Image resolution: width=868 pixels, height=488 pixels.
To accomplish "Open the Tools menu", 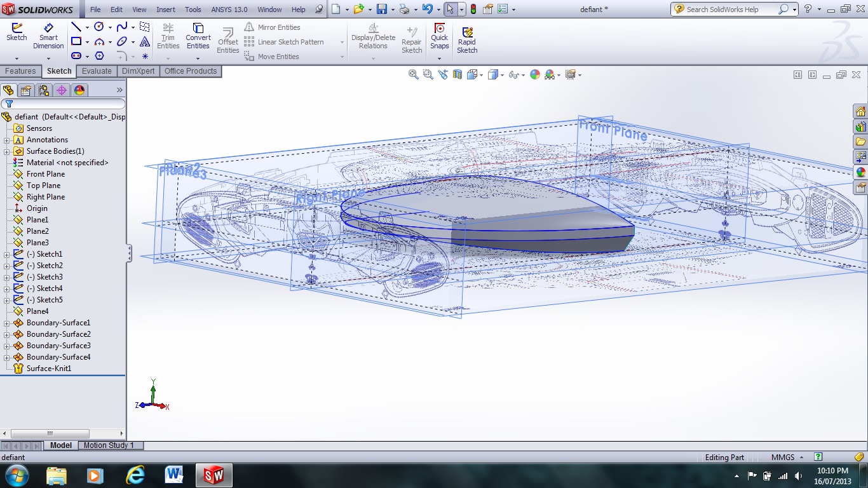I will tap(193, 10).
